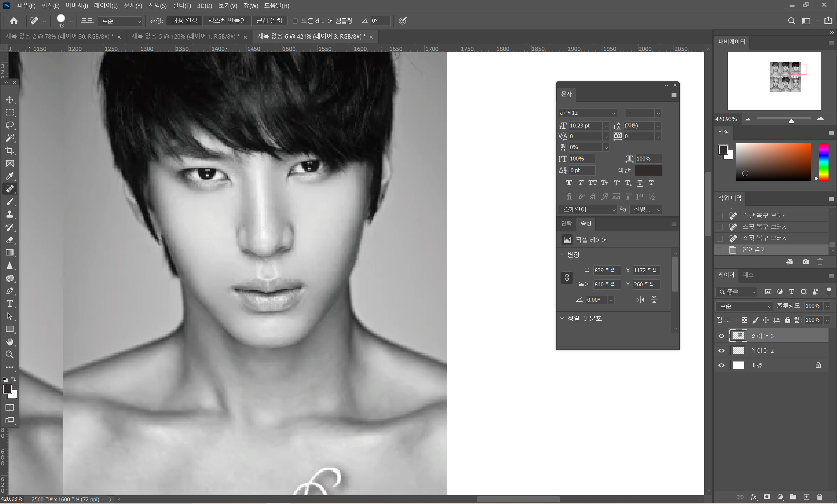
Task: Click the create new layer icon
Action: pyautogui.click(x=806, y=497)
